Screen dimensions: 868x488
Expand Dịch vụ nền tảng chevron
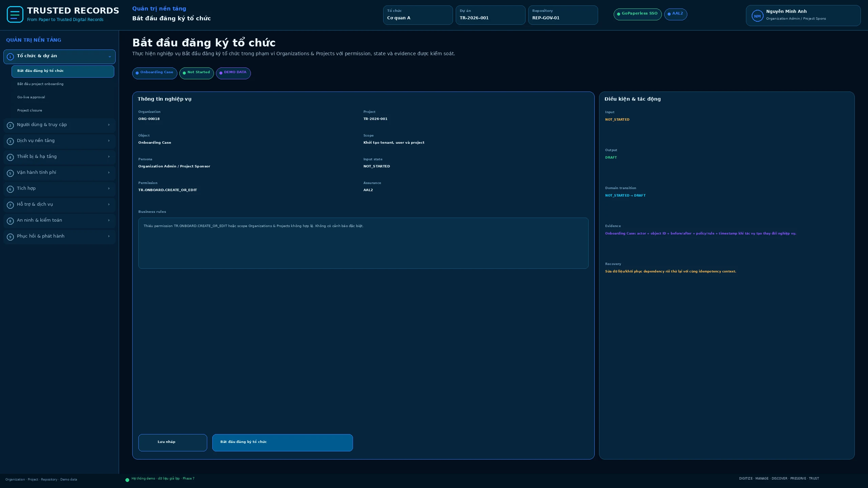point(109,141)
